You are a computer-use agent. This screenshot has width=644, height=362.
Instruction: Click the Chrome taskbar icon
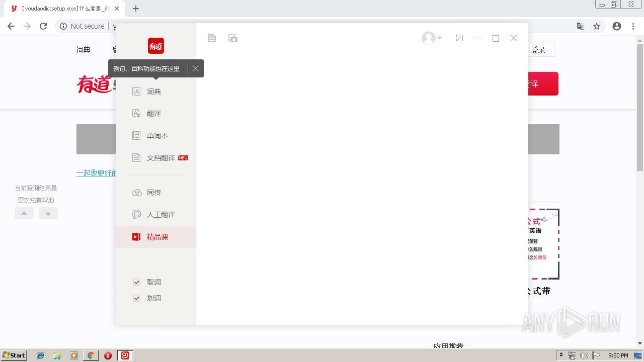click(91, 355)
